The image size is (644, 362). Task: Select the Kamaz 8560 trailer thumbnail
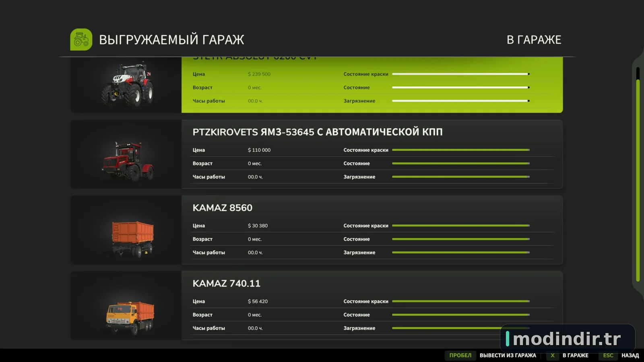pos(126,230)
